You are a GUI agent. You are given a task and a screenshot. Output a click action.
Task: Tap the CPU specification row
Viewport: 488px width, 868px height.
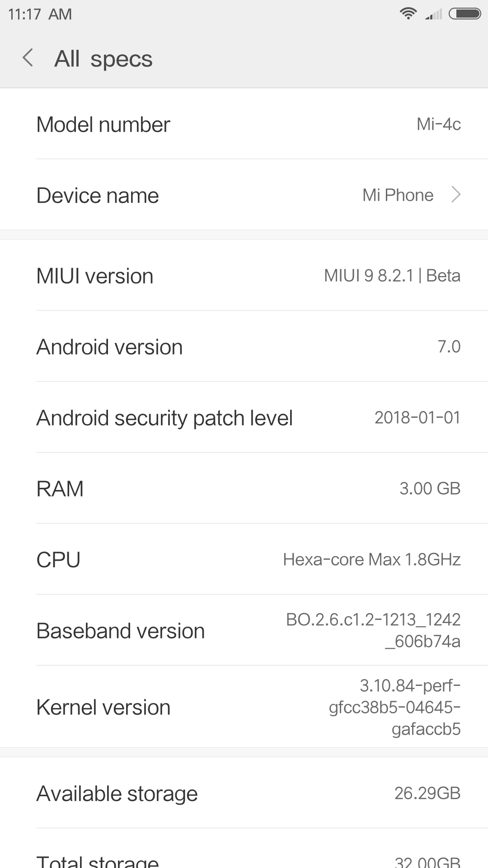[x=244, y=560]
